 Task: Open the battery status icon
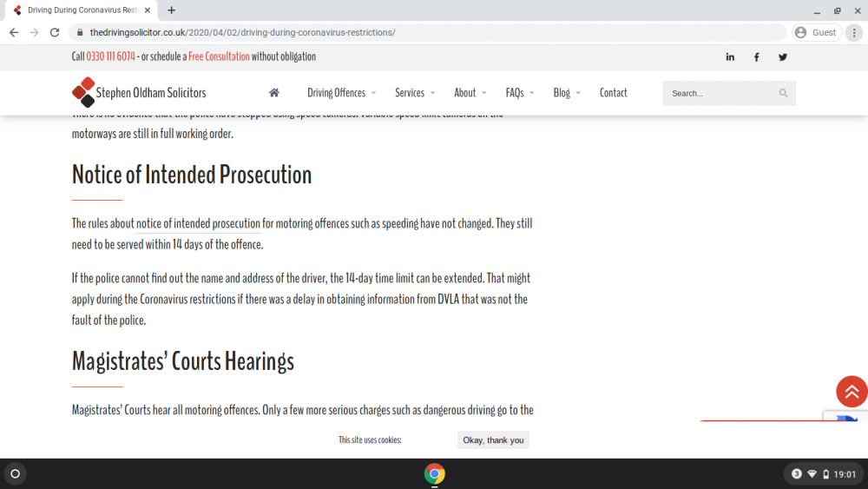tap(826, 474)
